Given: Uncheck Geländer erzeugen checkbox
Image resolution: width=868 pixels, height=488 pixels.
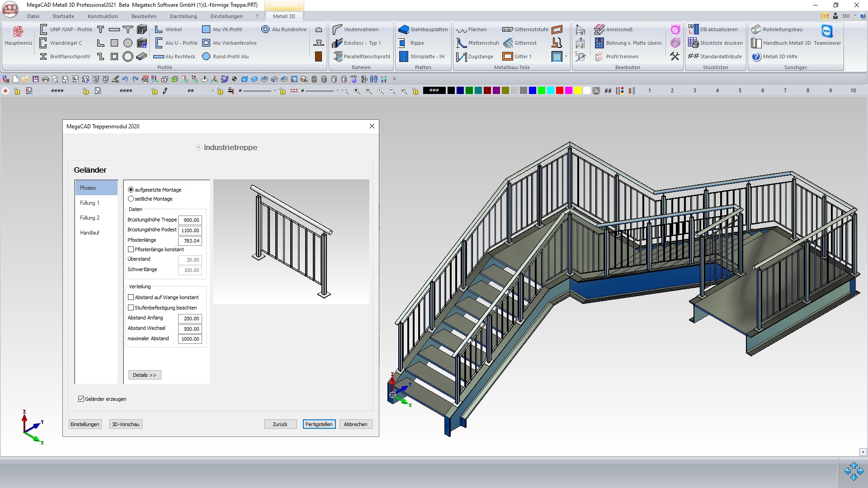Looking at the screenshot, I should (x=81, y=399).
